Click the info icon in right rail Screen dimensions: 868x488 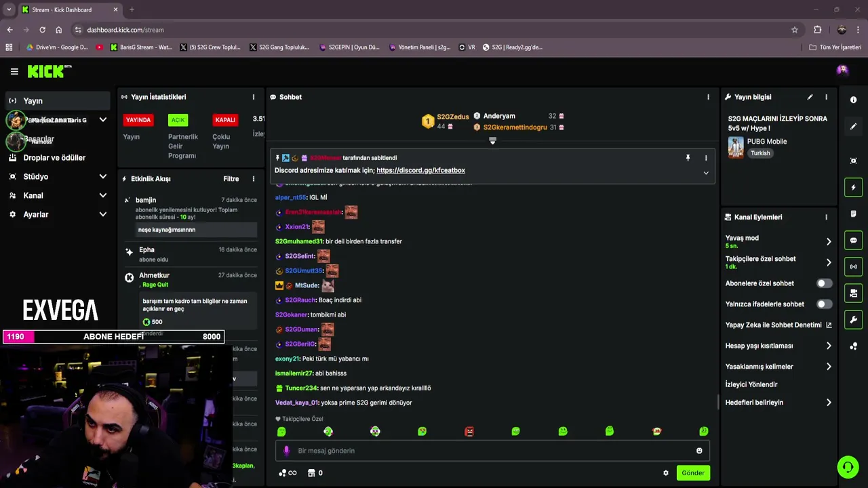pyautogui.click(x=853, y=100)
